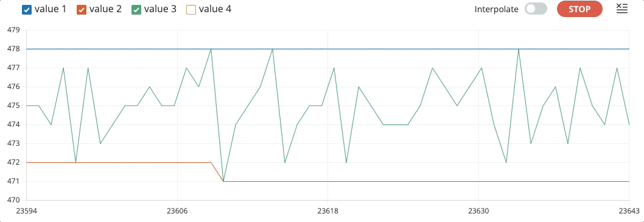Image resolution: width=644 pixels, height=222 pixels.
Task: Turn on the Interpolate switch
Action: click(x=536, y=9)
